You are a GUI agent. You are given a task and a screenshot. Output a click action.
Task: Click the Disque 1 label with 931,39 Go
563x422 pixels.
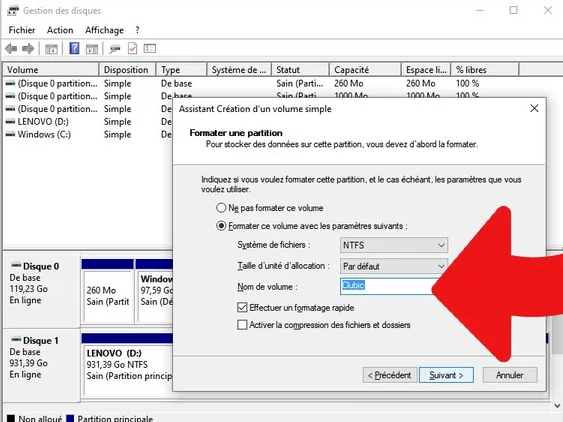[x=41, y=365]
